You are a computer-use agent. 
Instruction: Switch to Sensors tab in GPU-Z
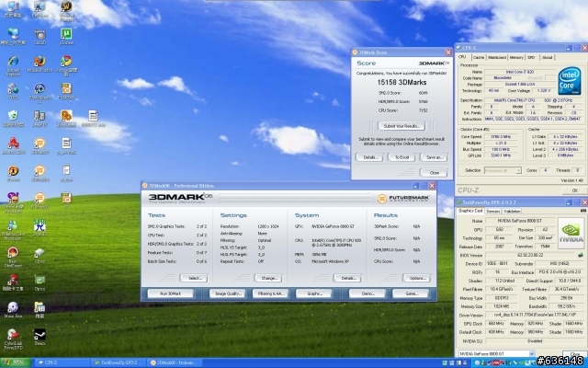coord(492,211)
